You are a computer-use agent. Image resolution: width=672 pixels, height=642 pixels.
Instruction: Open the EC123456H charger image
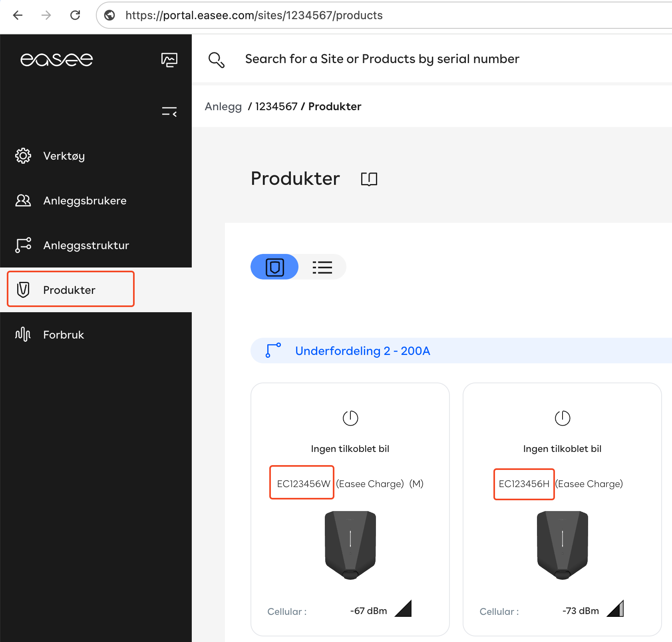[x=563, y=545]
